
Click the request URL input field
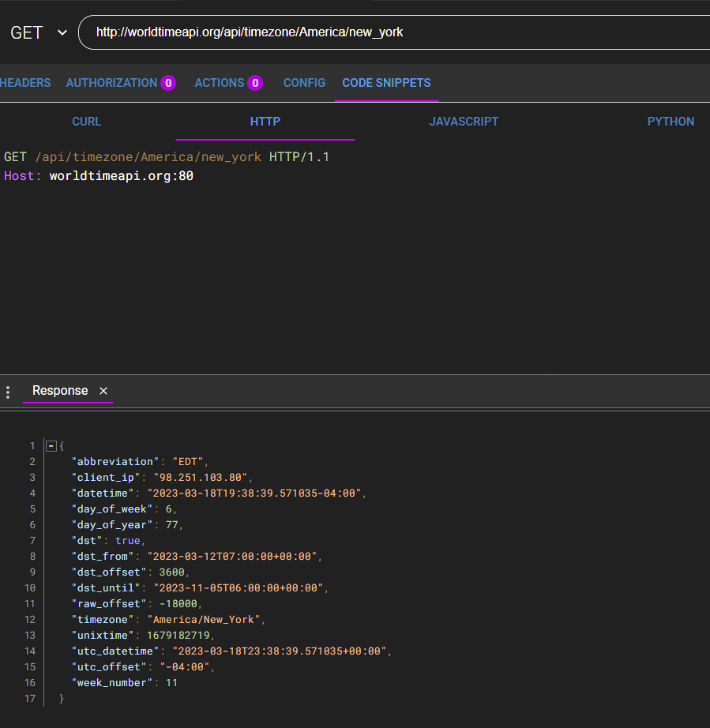[395, 33]
